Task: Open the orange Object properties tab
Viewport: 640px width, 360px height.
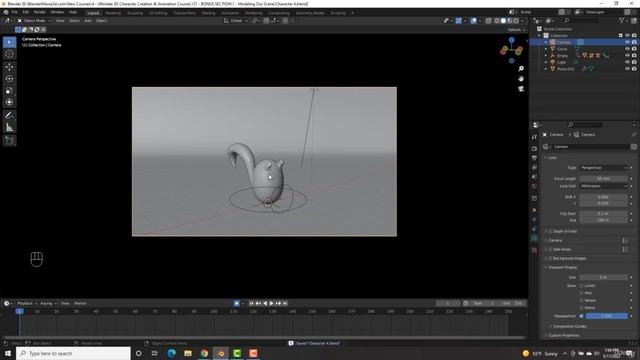Action: (534, 210)
